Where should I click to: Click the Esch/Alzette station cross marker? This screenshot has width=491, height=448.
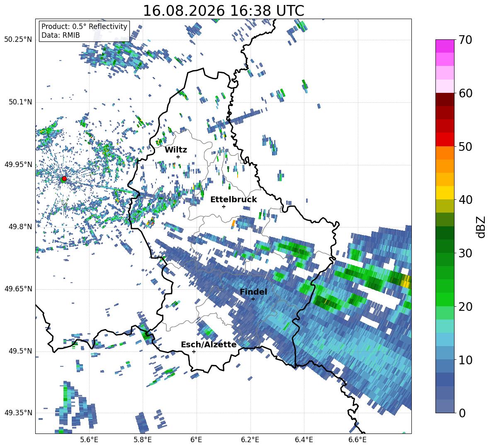(x=194, y=351)
